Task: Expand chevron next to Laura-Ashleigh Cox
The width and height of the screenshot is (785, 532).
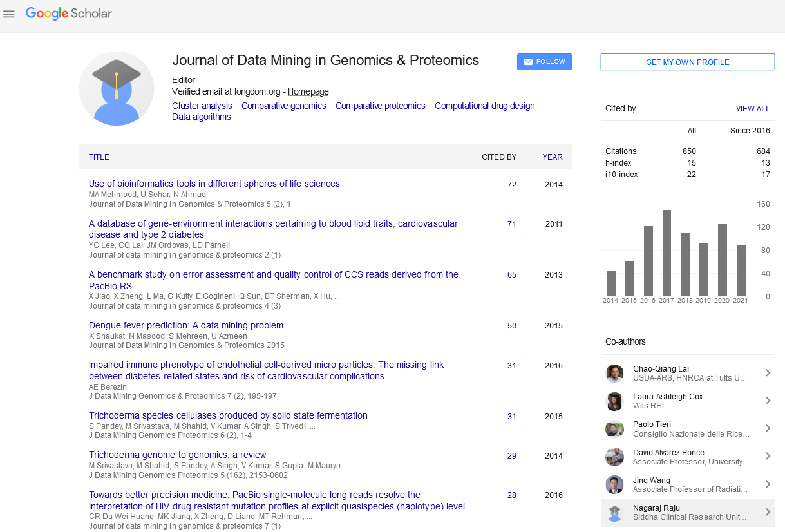Action: click(x=768, y=401)
